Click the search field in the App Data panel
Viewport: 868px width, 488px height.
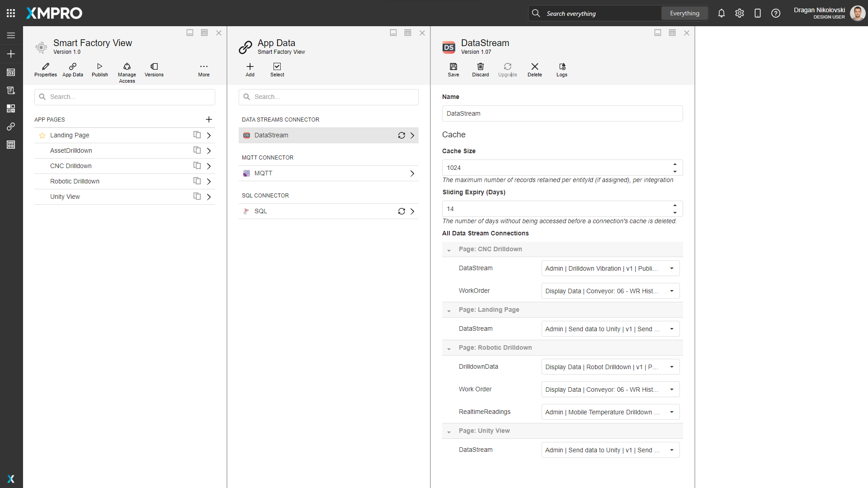pyautogui.click(x=328, y=97)
